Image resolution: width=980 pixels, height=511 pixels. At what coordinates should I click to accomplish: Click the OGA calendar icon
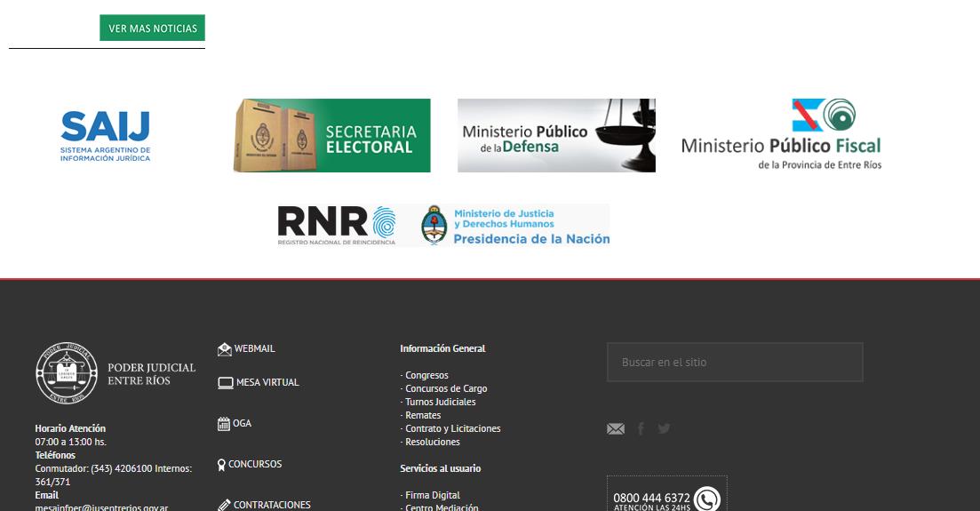coord(224,423)
